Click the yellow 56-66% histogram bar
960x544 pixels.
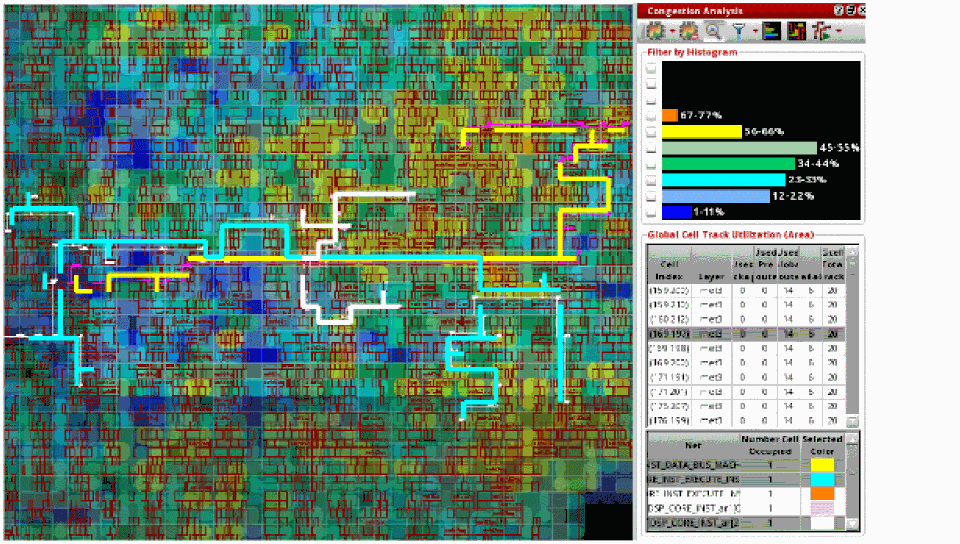pyautogui.click(x=702, y=132)
